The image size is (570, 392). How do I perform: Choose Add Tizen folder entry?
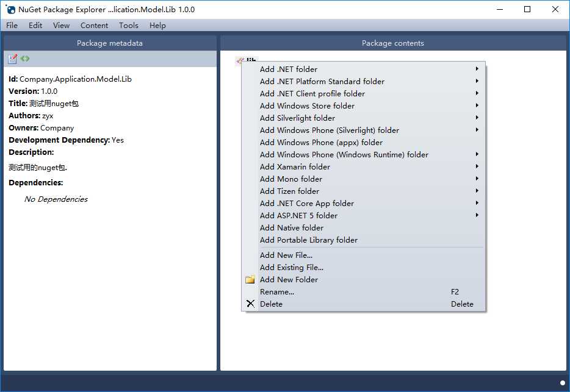tap(364, 191)
